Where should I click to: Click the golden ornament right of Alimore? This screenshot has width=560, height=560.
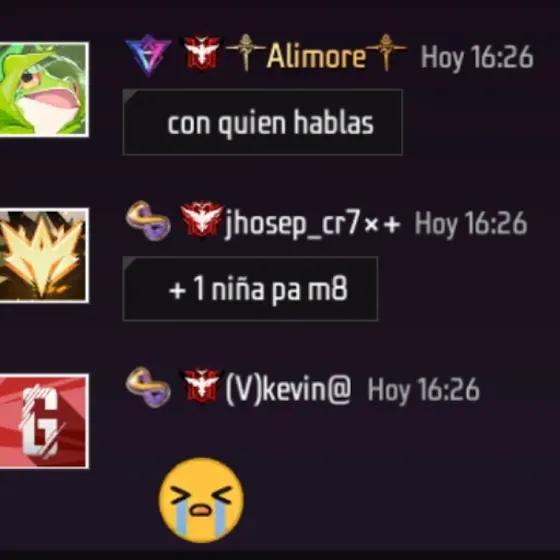point(386,52)
